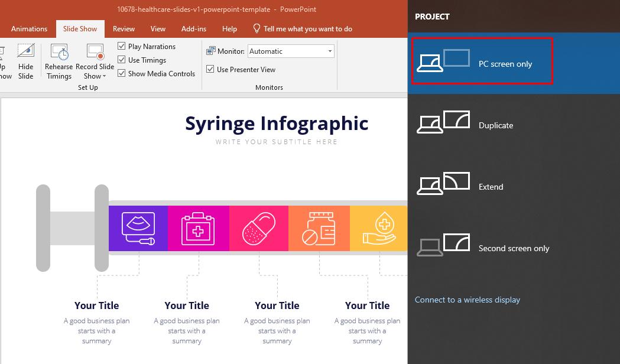Click the medicine bottle icon on the slide
Screen dimensions: 620x364
(x=319, y=228)
